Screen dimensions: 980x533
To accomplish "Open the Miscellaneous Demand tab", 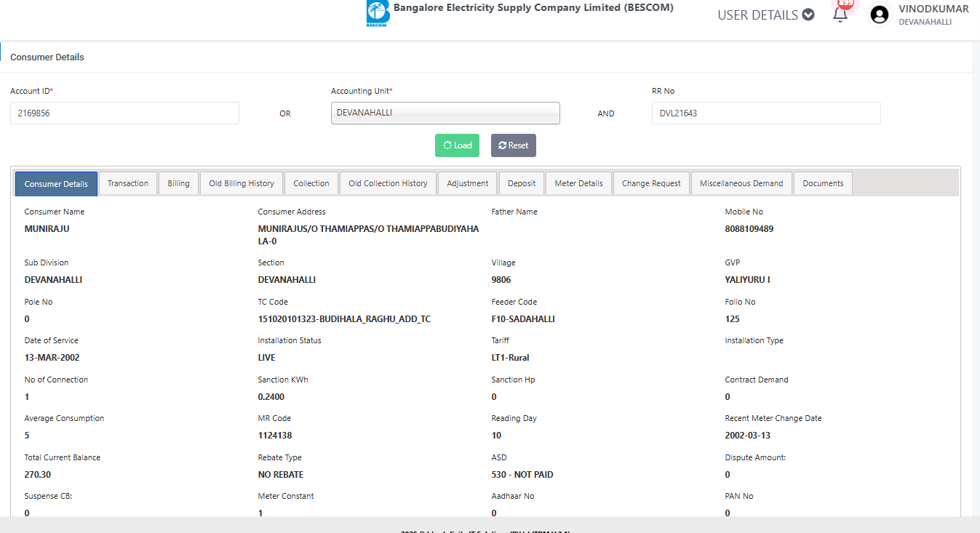I will [741, 184].
